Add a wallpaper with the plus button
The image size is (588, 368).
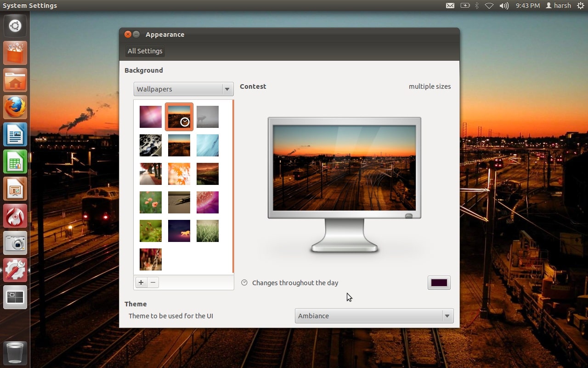[141, 282]
